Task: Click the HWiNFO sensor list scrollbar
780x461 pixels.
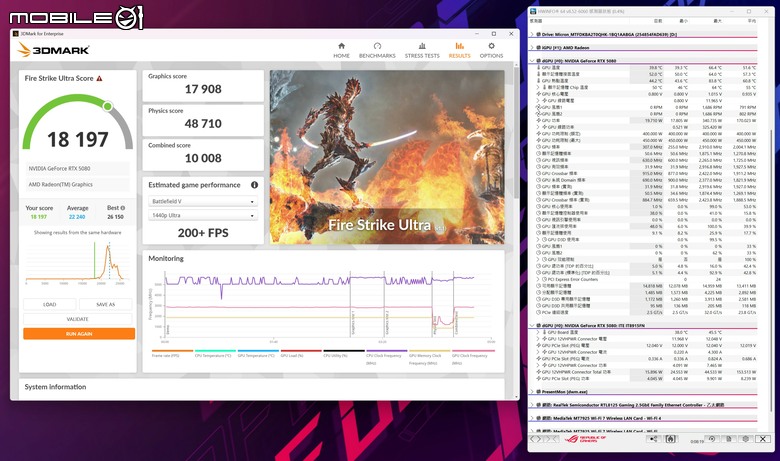Action: click(x=772, y=271)
